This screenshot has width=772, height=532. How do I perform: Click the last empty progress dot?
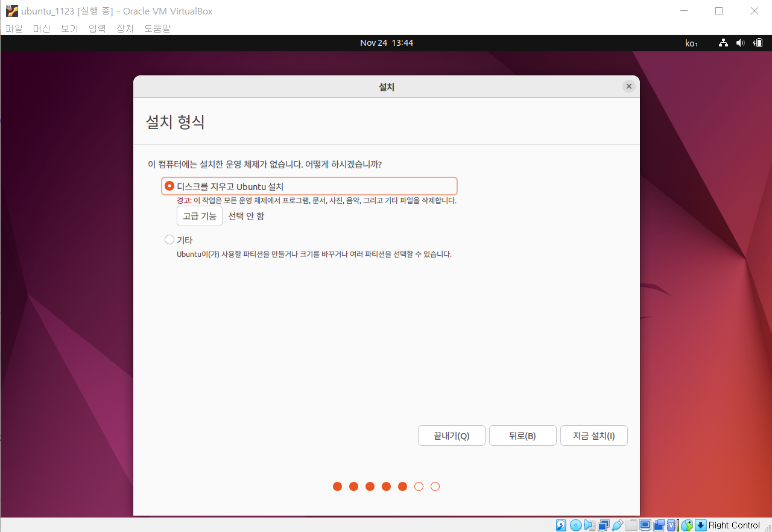[435, 486]
